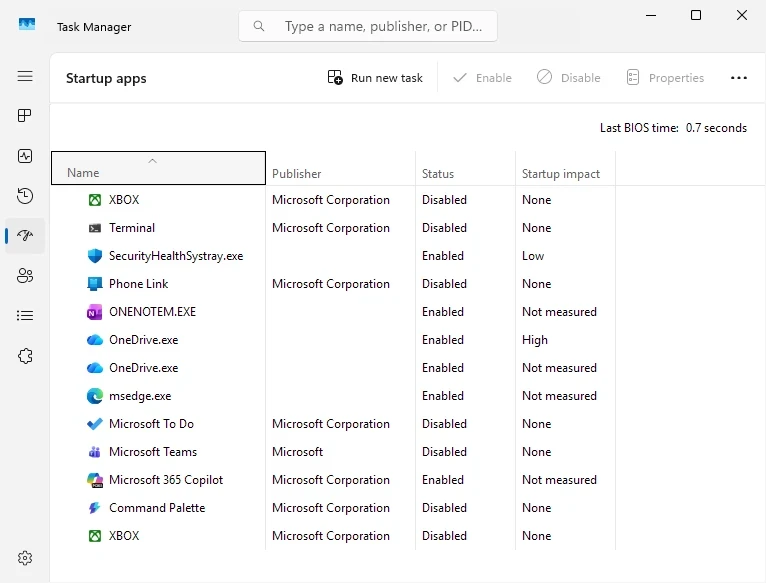The image size is (766, 583).
Task: Select ONENOTEM.EXE in the list
Action: (152, 312)
